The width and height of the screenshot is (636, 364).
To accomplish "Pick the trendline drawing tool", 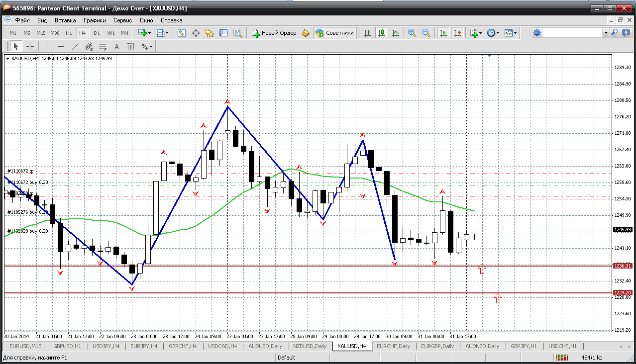I will pyautogui.click(x=75, y=46).
